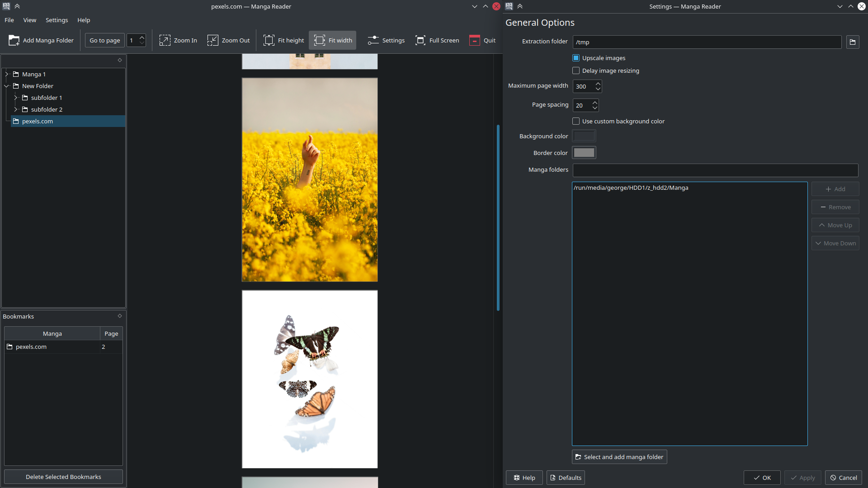The image size is (868, 488).
Task: Open the Help menu
Action: 84,20
